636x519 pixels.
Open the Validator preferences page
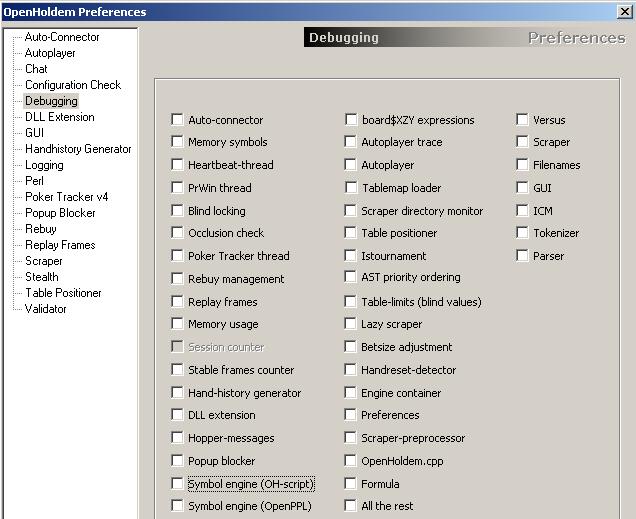(45, 309)
